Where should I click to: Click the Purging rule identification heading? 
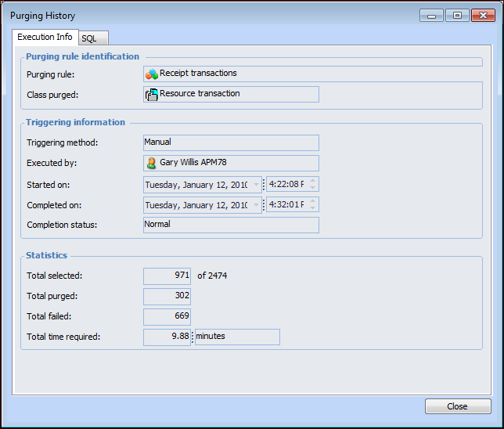tap(83, 56)
